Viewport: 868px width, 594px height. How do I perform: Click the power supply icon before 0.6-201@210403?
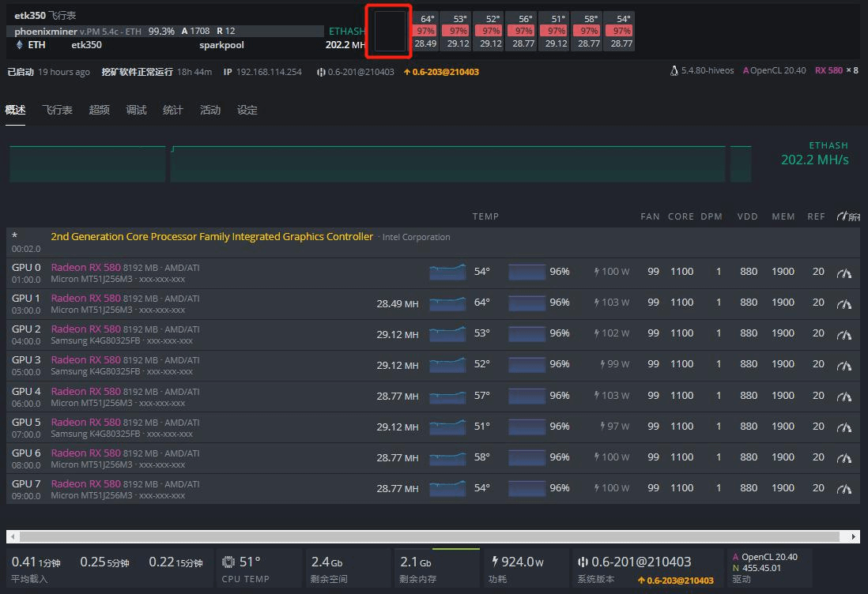point(583,561)
